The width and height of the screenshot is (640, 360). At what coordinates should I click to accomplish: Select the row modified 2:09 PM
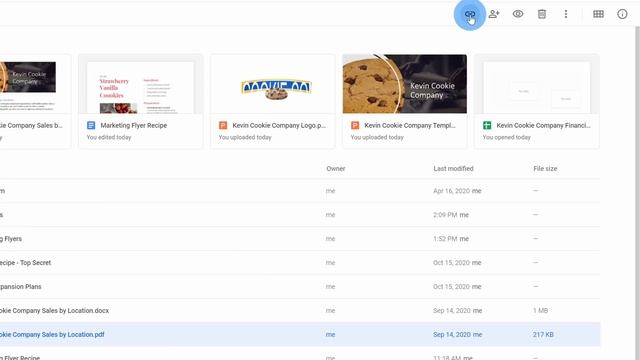(x=300, y=215)
